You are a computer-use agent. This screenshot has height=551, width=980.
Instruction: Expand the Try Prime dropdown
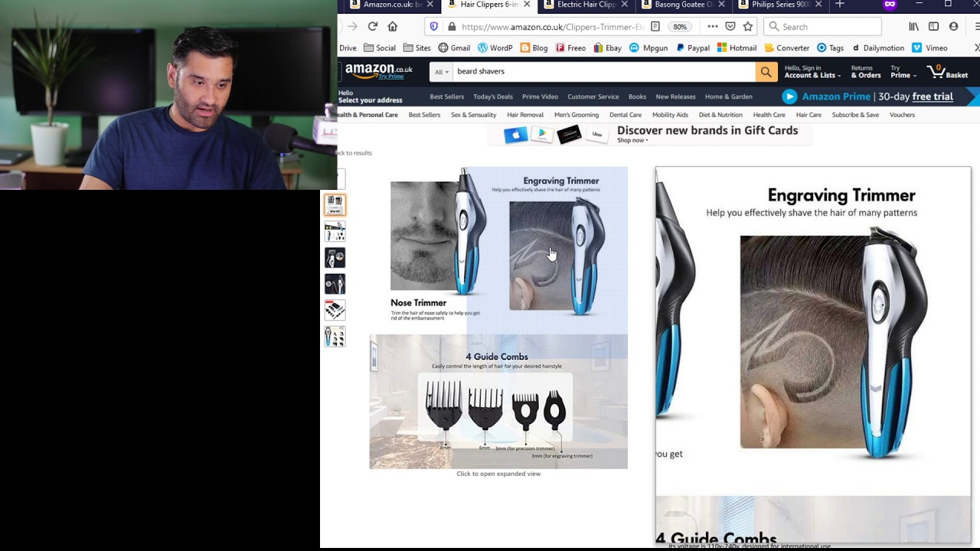pyautogui.click(x=903, y=72)
